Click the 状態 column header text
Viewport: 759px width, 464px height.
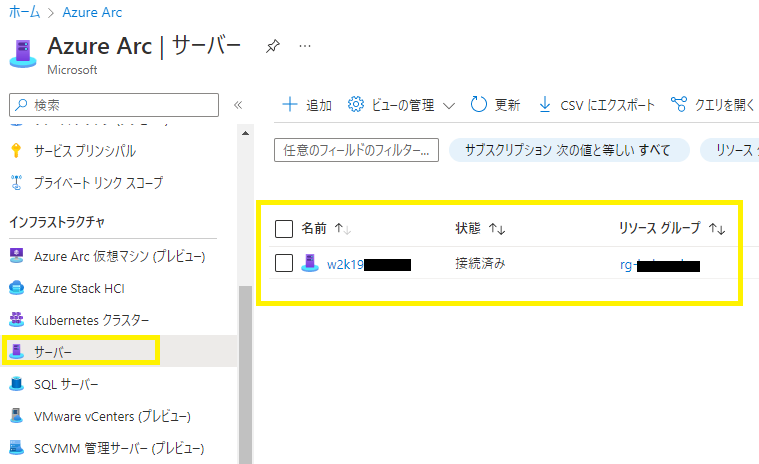pos(468,228)
